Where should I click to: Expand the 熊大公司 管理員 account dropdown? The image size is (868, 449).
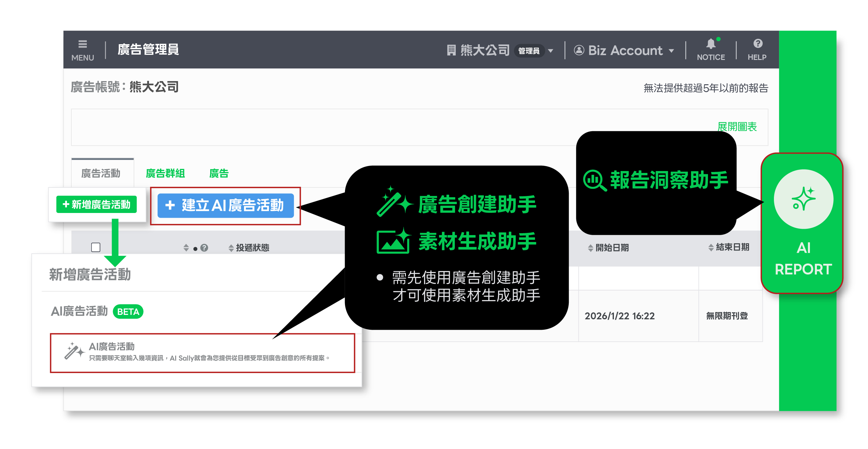(x=550, y=51)
